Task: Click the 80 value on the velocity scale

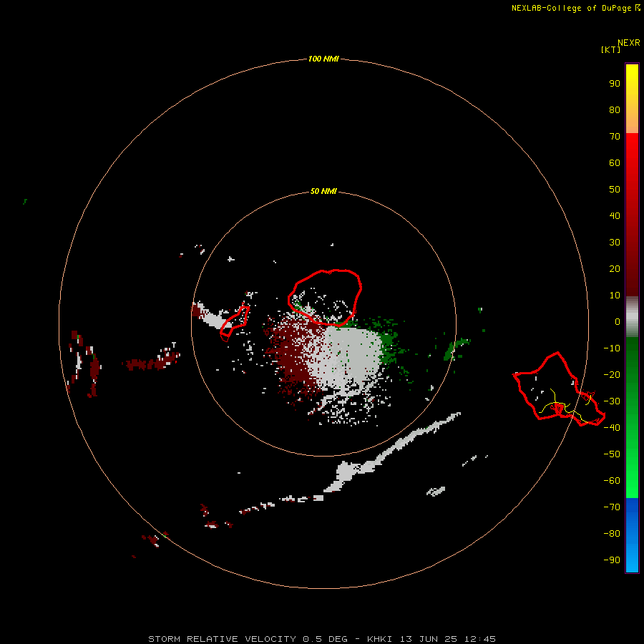Action: (615, 109)
